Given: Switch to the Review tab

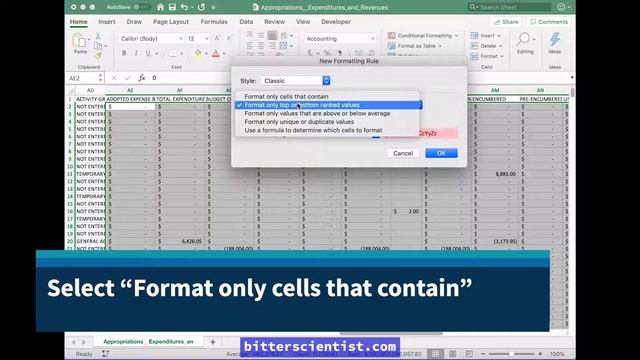Looking at the screenshot, I should click(274, 22).
